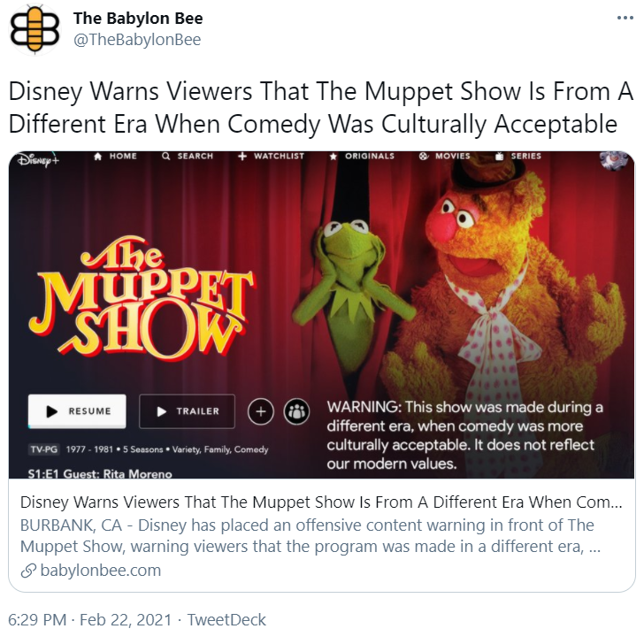Screen dimensions: 644x644
Task: Click the Disney+ logo
Action: click(38, 160)
